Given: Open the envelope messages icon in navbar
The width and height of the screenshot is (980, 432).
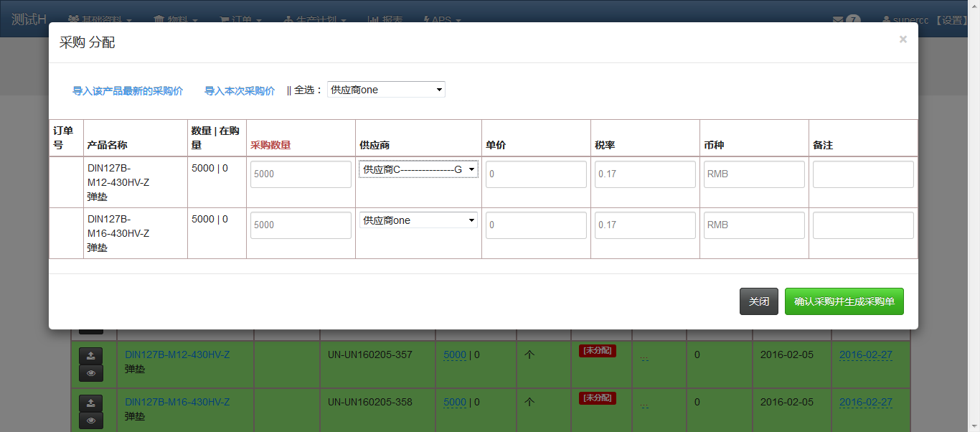Looking at the screenshot, I should point(837,20).
